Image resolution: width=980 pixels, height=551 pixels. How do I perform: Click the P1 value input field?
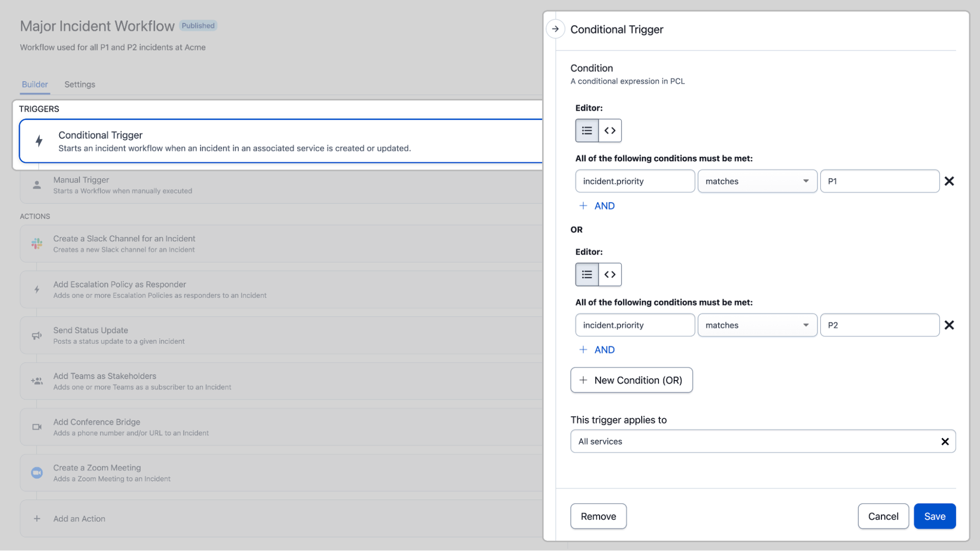(879, 181)
